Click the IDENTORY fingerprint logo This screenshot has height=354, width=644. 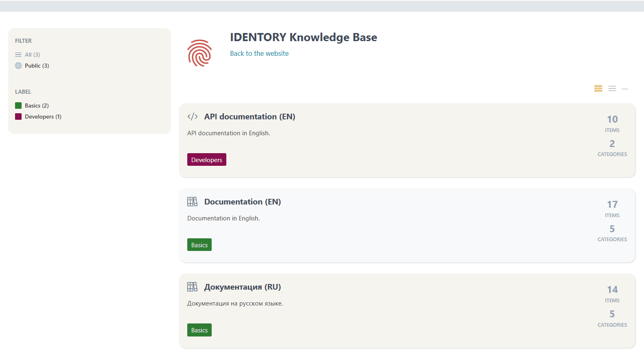(199, 53)
